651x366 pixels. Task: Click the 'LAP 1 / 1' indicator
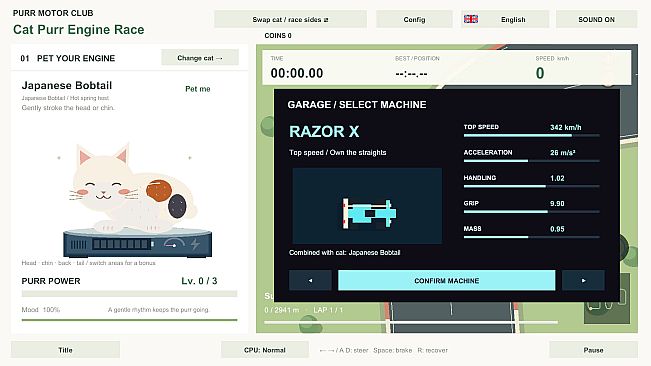[328, 310]
